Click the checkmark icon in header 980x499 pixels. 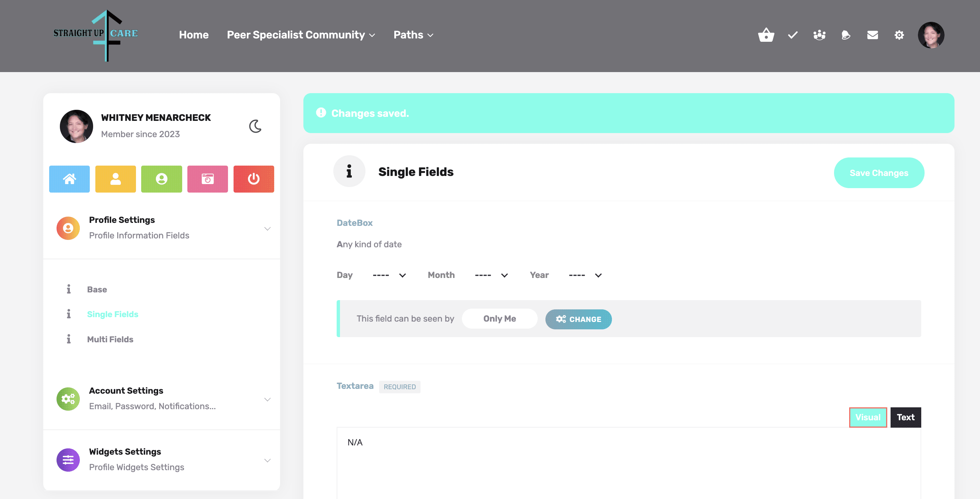click(793, 35)
